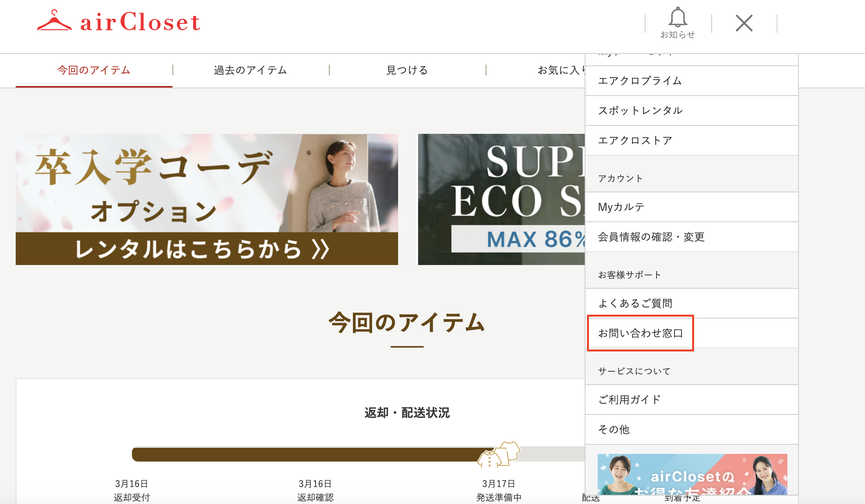865x504 pixels.
Task: Go to the 見つける tab
Action: 407,70
